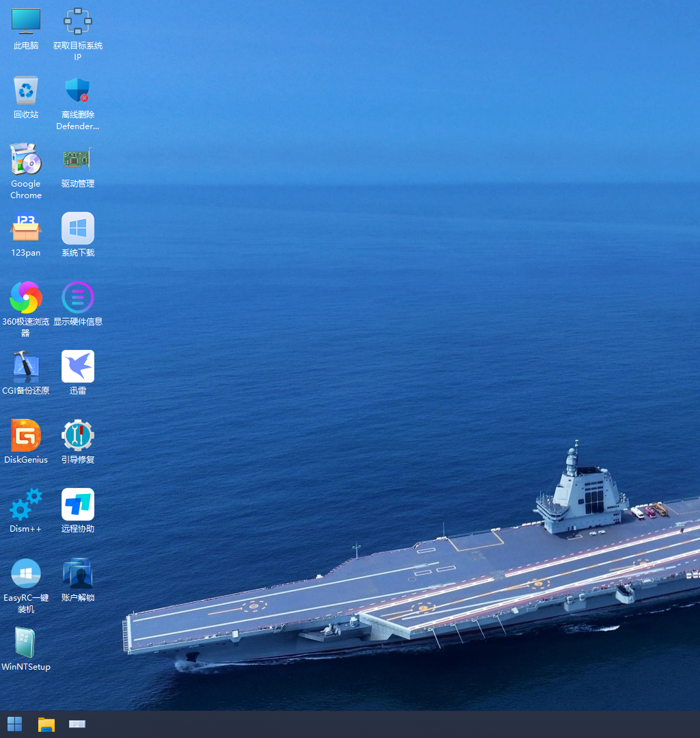Select the DiskGenius desktop shortcut
This screenshot has width=700, height=738.
26,436
